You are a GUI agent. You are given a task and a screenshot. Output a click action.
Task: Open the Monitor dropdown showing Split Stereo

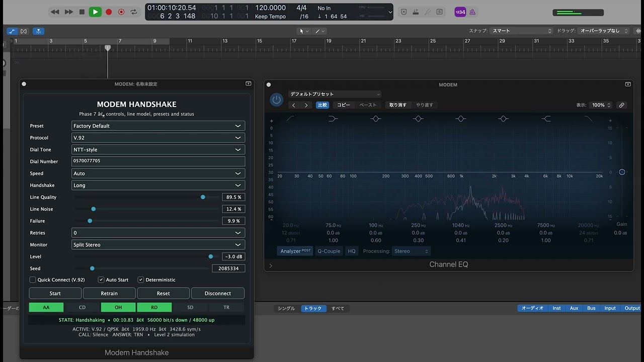[x=158, y=245]
